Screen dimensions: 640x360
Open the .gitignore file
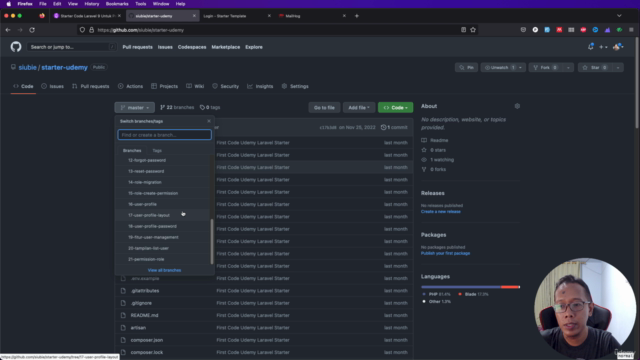141,303
